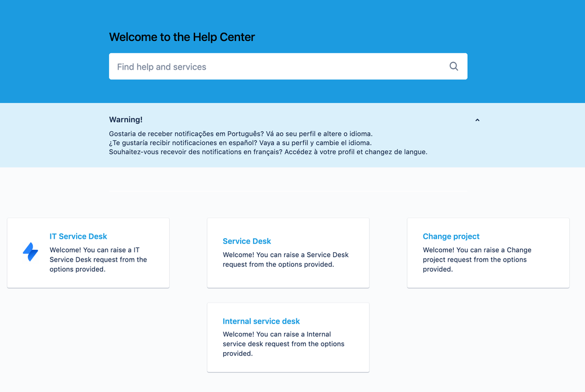Click the Warning! banner title
585x392 pixels.
point(126,119)
